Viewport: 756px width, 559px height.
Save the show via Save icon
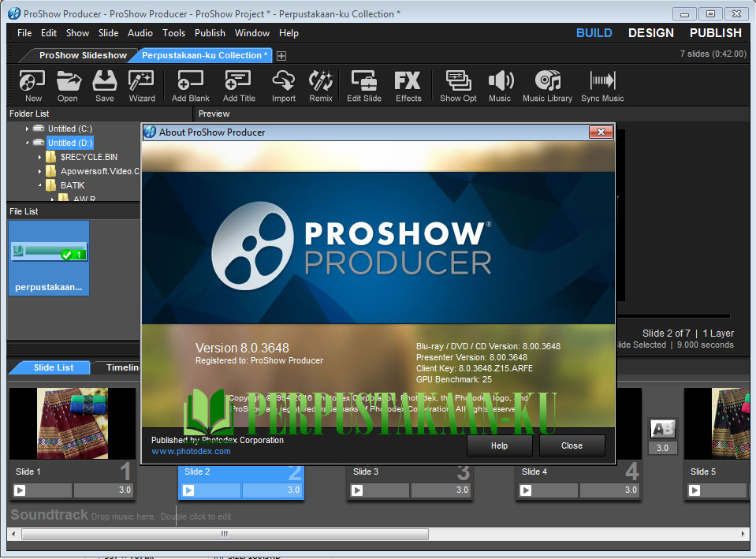point(105,86)
